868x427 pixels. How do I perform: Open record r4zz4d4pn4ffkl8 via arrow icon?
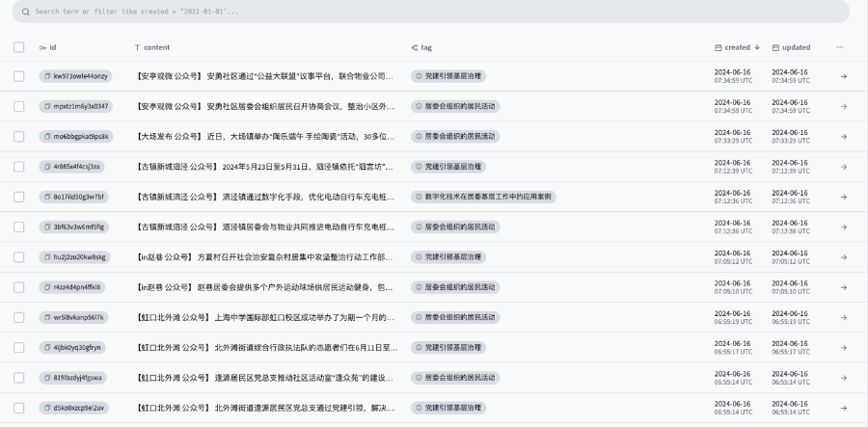844,287
